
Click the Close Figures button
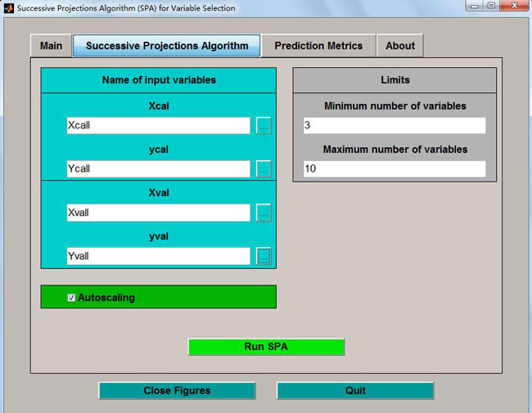[177, 391]
